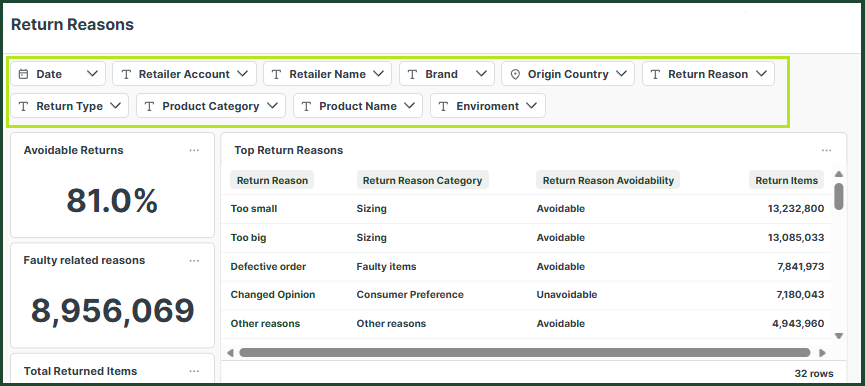Open Total Returned Items card menu
This screenshot has height=386, width=865.
point(194,372)
